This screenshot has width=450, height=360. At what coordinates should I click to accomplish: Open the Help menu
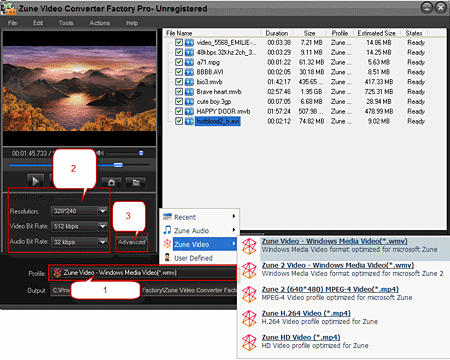coord(132,23)
